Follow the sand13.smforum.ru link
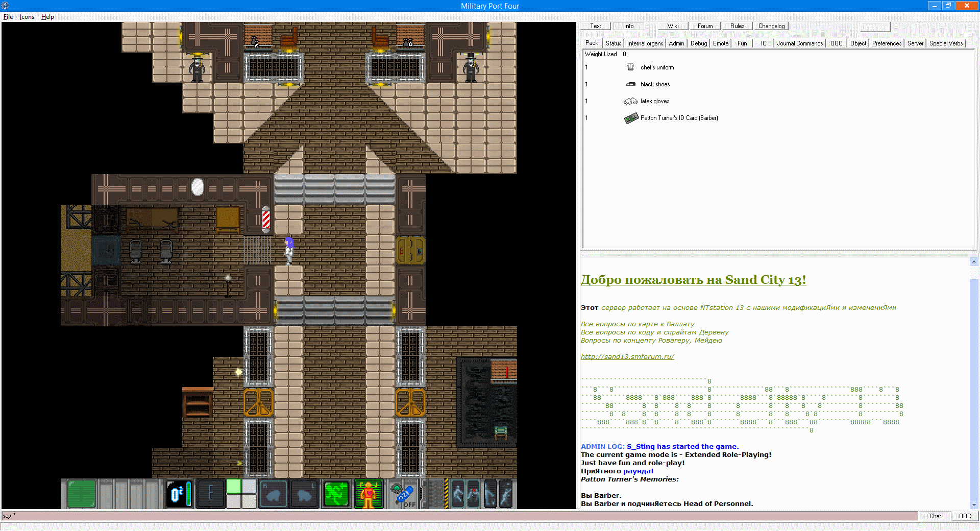The width and height of the screenshot is (980, 531). [x=627, y=357]
